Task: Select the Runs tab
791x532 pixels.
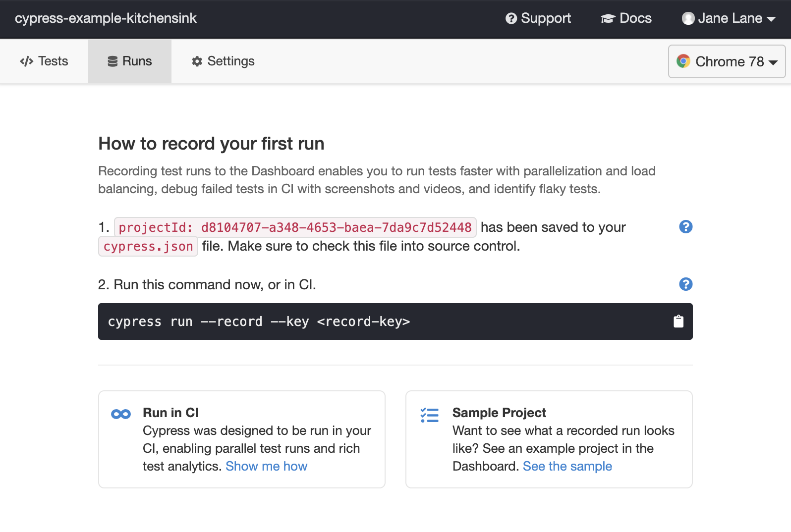Action: pos(130,61)
